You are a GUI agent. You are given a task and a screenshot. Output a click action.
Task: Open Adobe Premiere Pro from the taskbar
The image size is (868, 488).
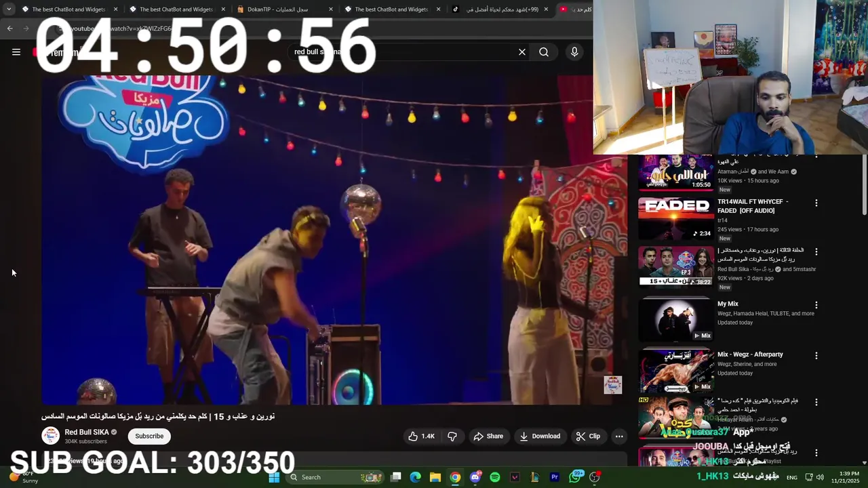[555, 477]
